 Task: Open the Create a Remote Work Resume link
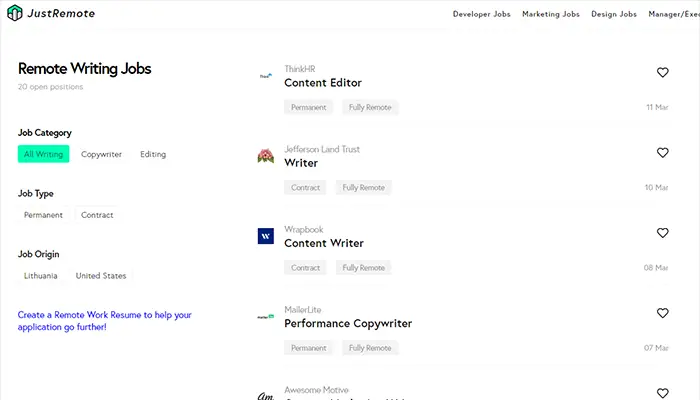pyautogui.click(x=104, y=321)
